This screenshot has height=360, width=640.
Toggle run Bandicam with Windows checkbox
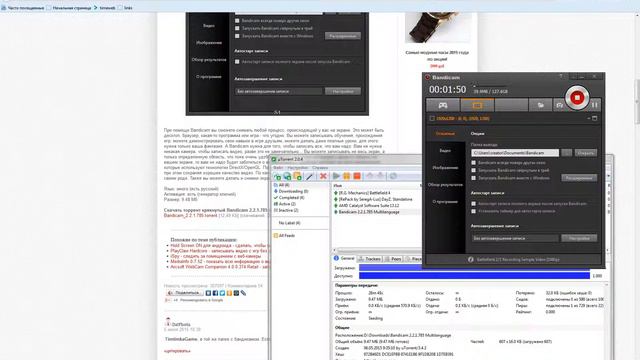point(473,178)
